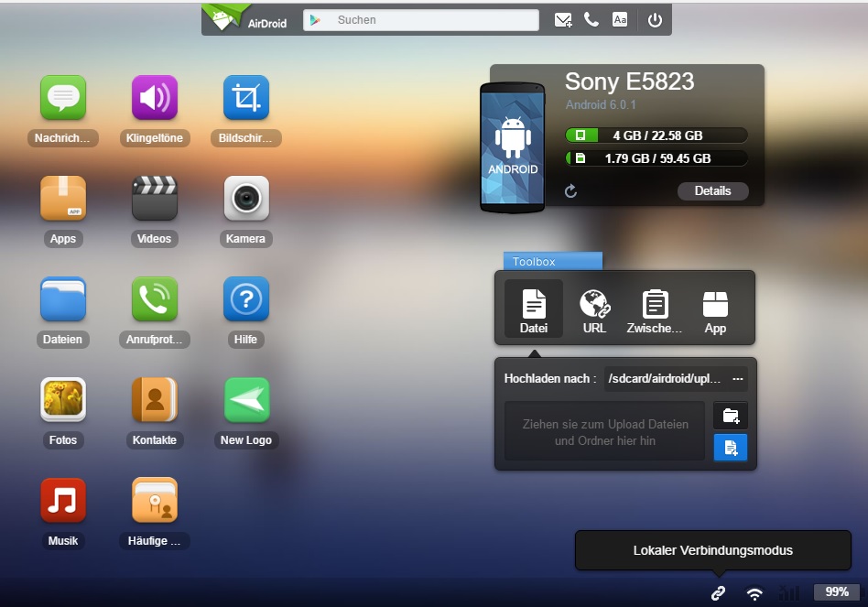Click the Google Play icon in search box

[315, 20]
